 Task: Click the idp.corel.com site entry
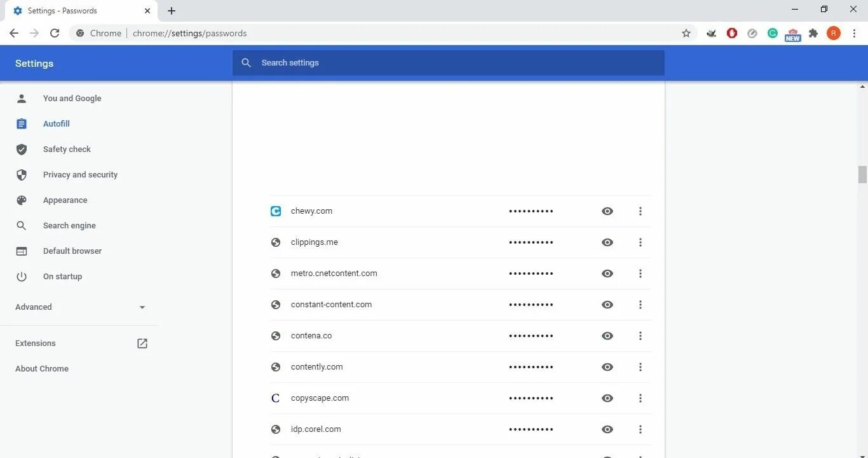pos(316,429)
